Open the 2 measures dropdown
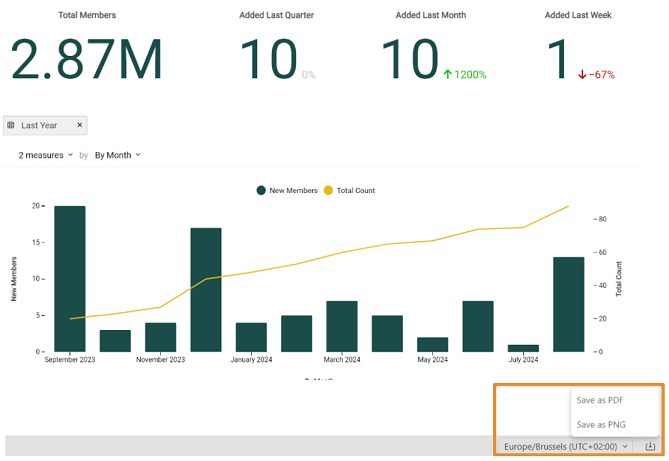Screen dimensions: 669x461 [x=46, y=155]
